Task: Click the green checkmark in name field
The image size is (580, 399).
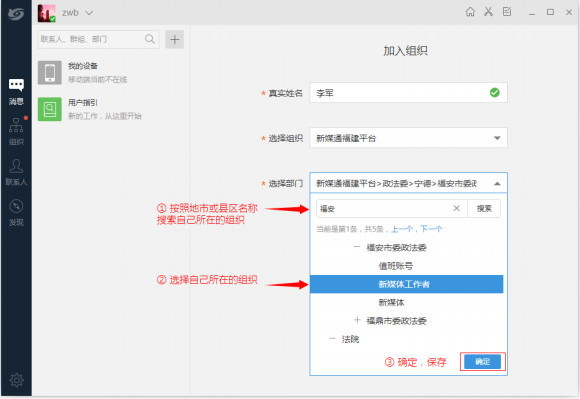Action: [x=495, y=92]
